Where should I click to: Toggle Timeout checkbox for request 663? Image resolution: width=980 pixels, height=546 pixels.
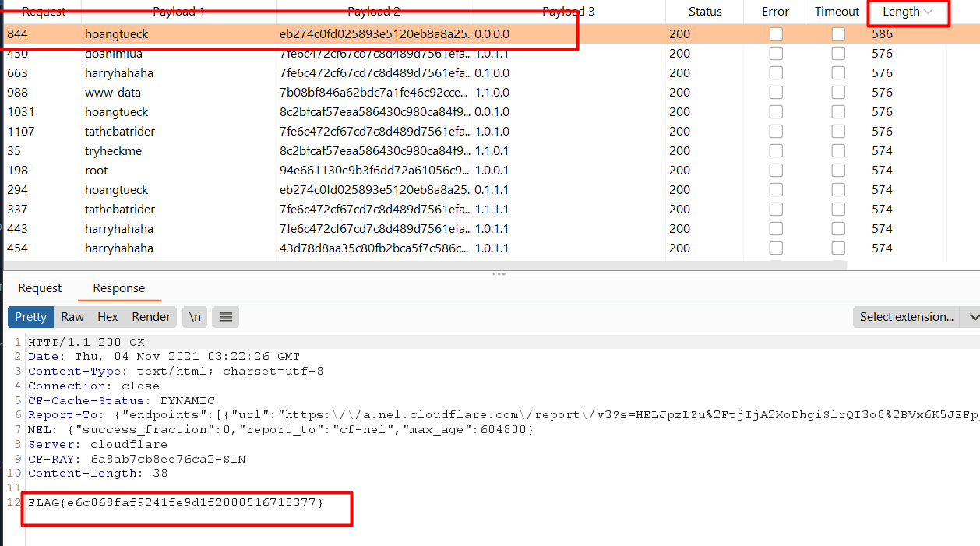pyautogui.click(x=838, y=73)
